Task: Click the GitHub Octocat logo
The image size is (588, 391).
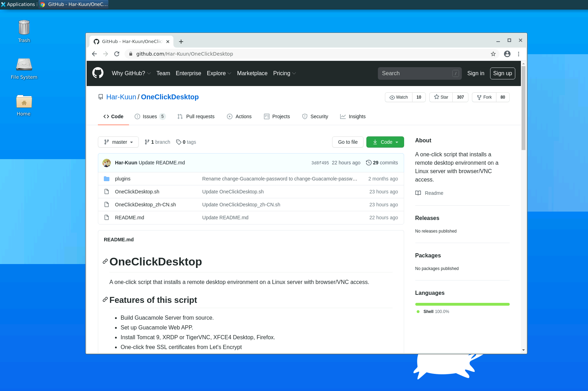Action: [98, 73]
